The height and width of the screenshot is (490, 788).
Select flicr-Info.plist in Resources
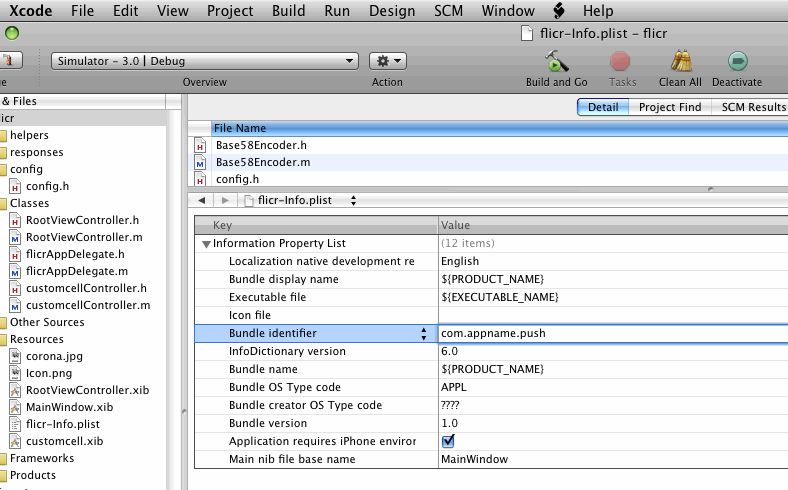pos(63,425)
